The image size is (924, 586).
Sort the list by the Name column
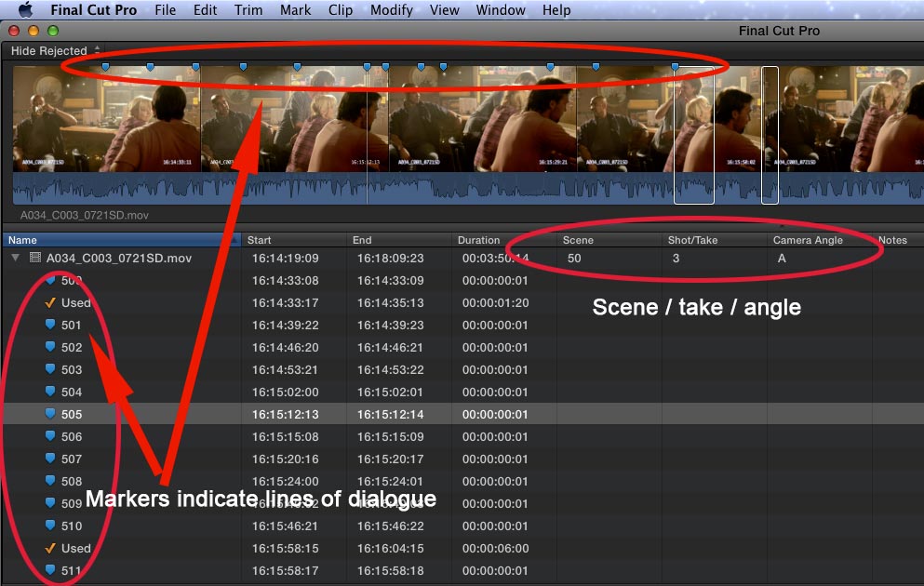121,240
